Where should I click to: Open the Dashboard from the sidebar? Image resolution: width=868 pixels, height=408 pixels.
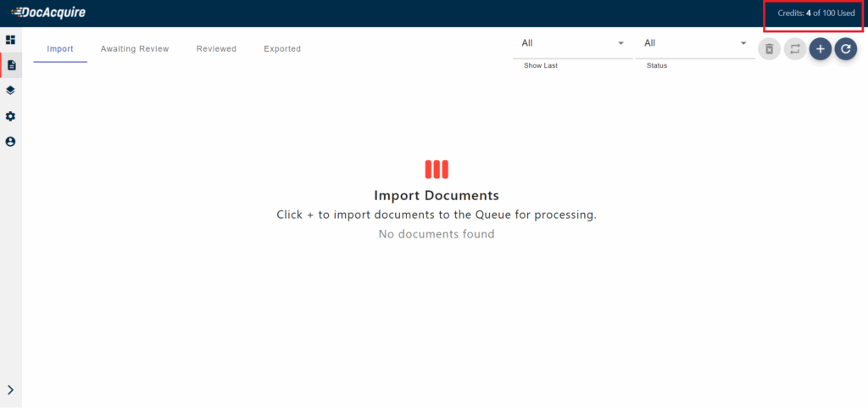click(x=10, y=40)
